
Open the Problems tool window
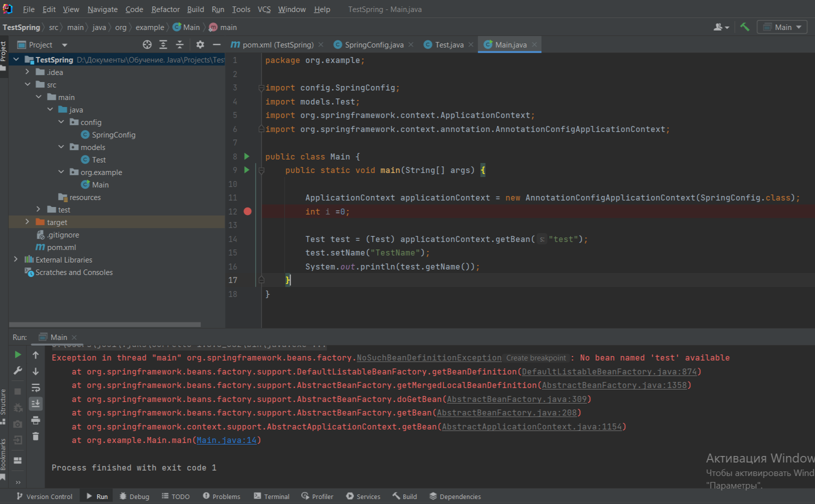click(222, 496)
